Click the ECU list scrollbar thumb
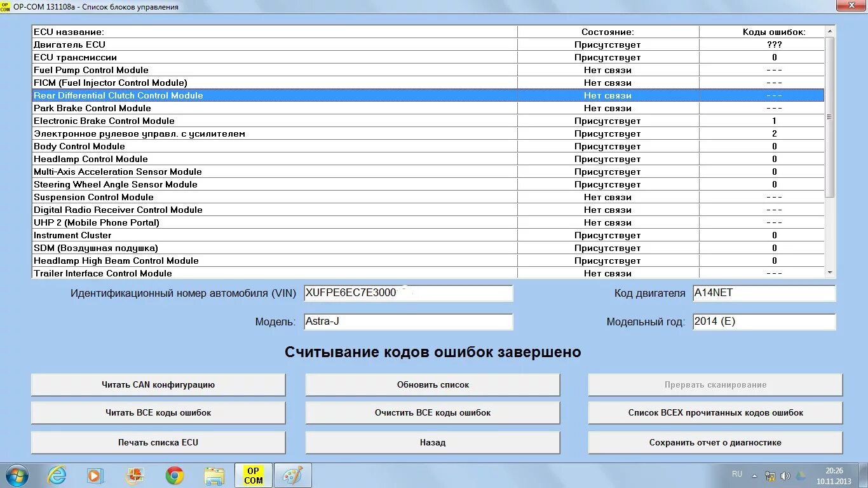This screenshot has height=488, width=868. (x=830, y=117)
